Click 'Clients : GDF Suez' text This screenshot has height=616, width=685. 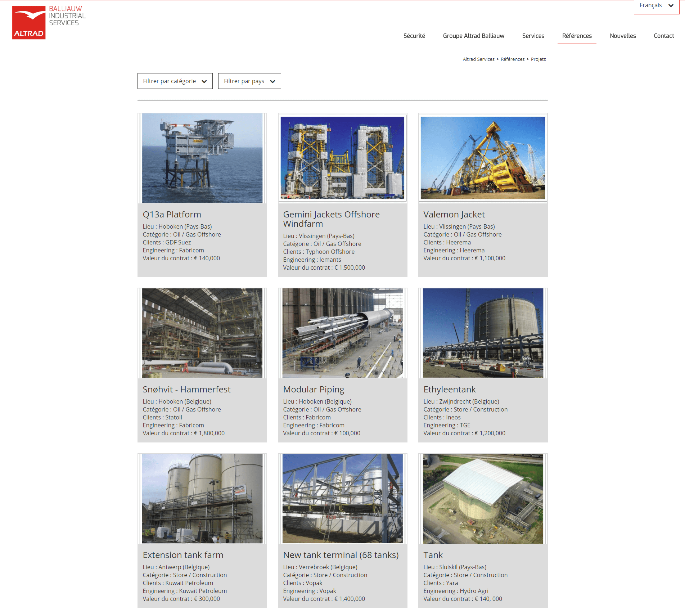167,242
